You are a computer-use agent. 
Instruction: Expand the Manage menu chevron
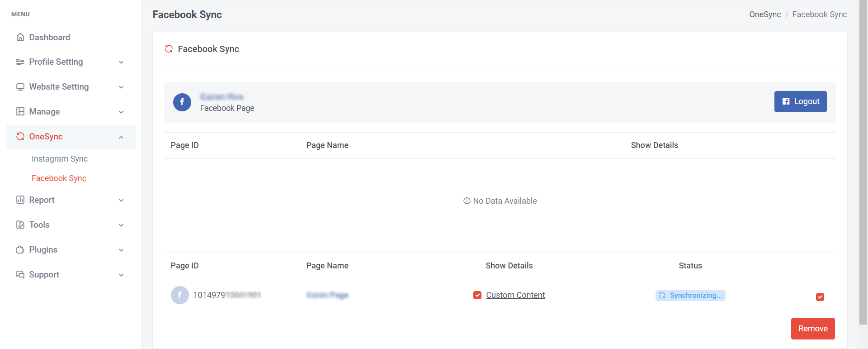click(121, 112)
